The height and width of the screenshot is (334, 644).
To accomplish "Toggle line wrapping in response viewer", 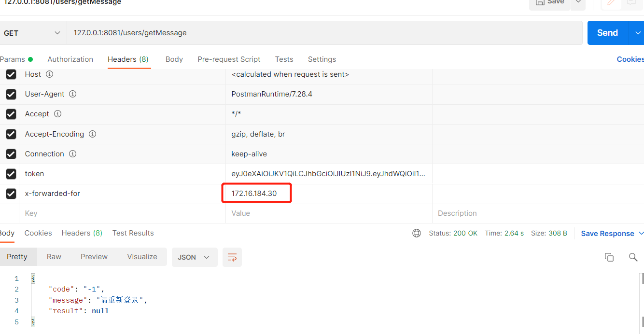I will [x=232, y=257].
